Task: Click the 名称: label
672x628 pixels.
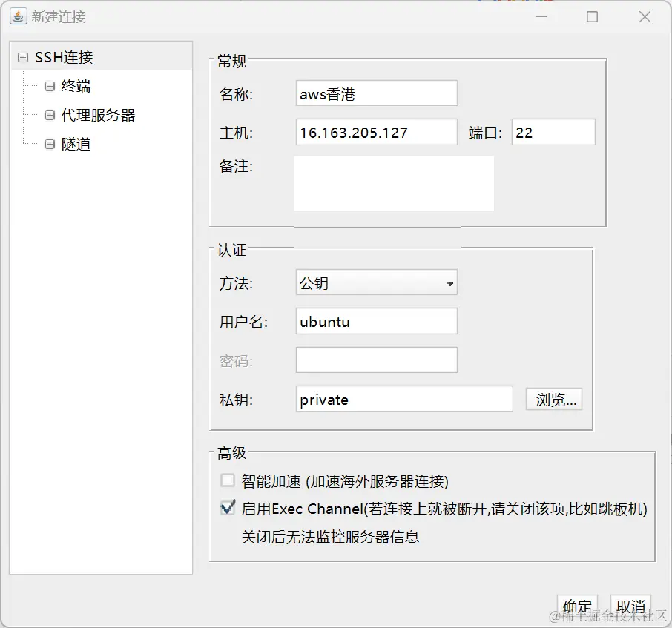Action: click(236, 94)
